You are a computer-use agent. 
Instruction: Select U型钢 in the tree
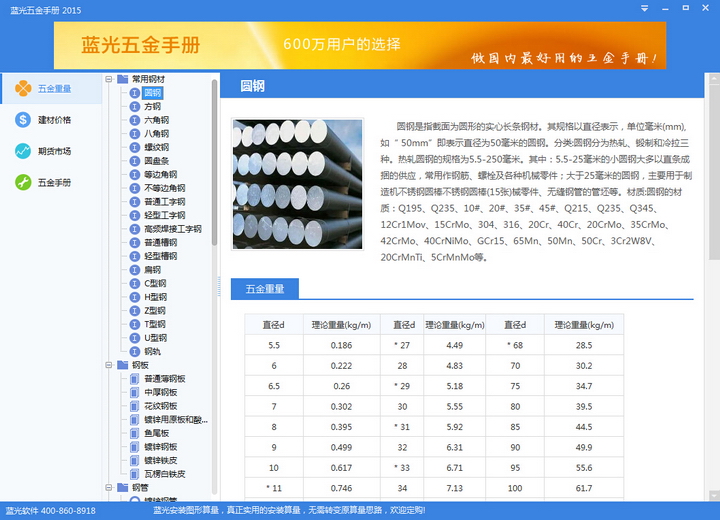pyautogui.click(x=156, y=338)
